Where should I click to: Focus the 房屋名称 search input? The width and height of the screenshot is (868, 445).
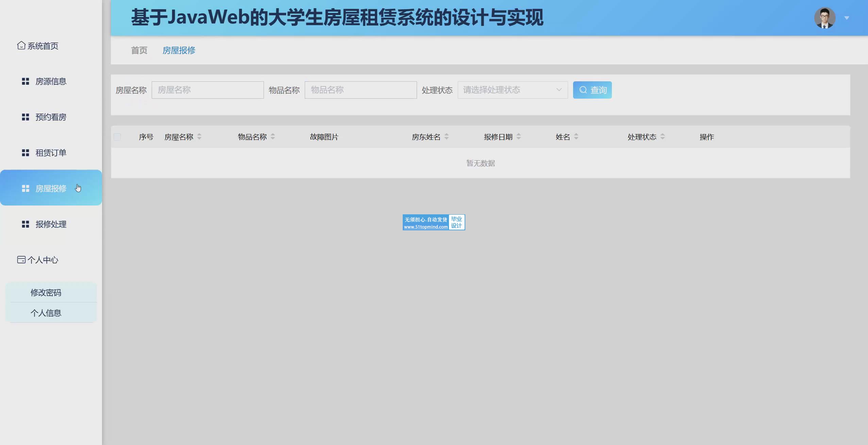tap(207, 90)
